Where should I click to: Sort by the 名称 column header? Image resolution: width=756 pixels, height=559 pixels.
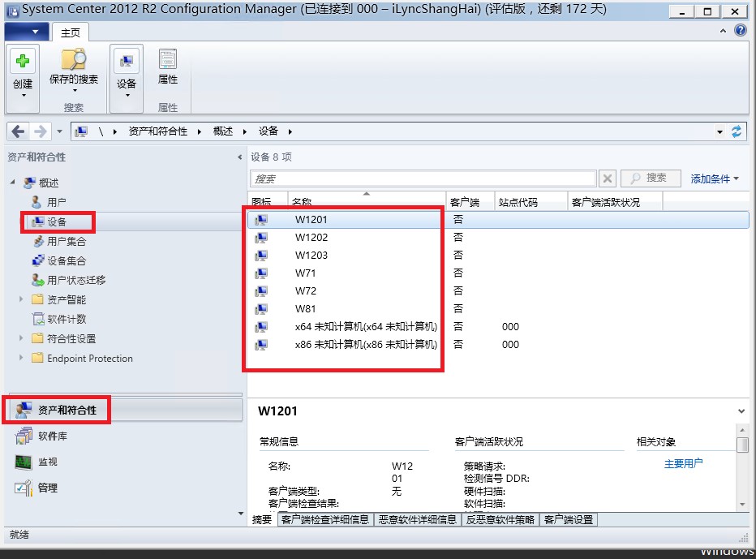367,201
